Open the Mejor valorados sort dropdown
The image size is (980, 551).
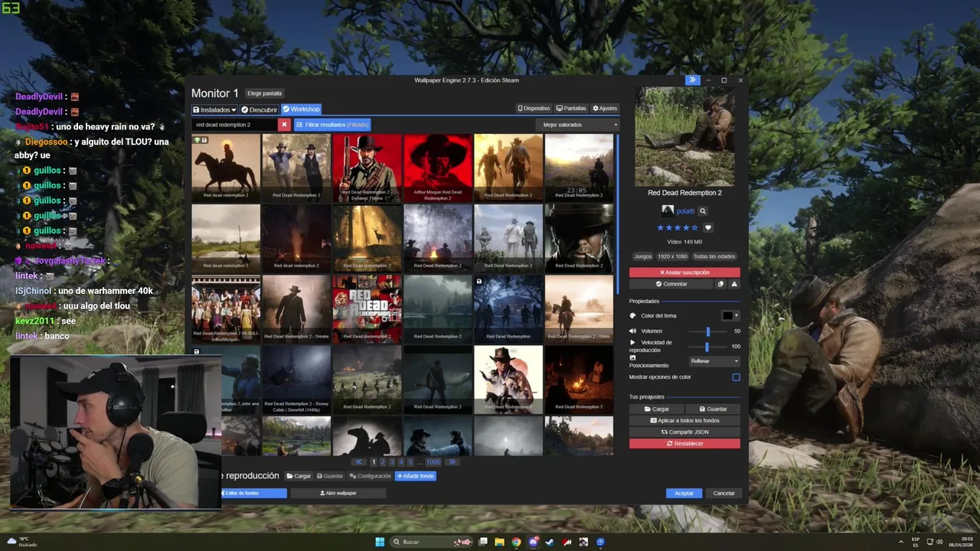coord(577,125)
